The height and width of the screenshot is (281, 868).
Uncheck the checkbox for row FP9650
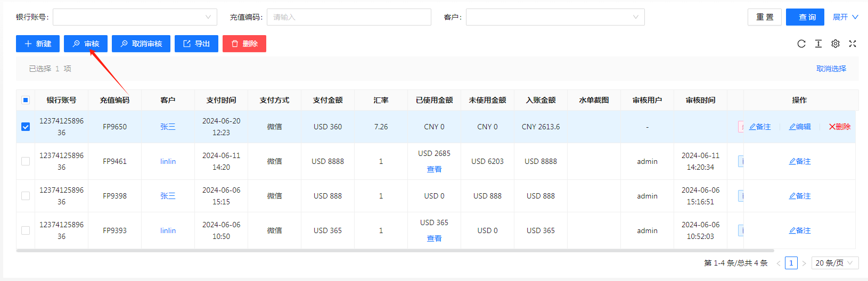tap(26, 127)
